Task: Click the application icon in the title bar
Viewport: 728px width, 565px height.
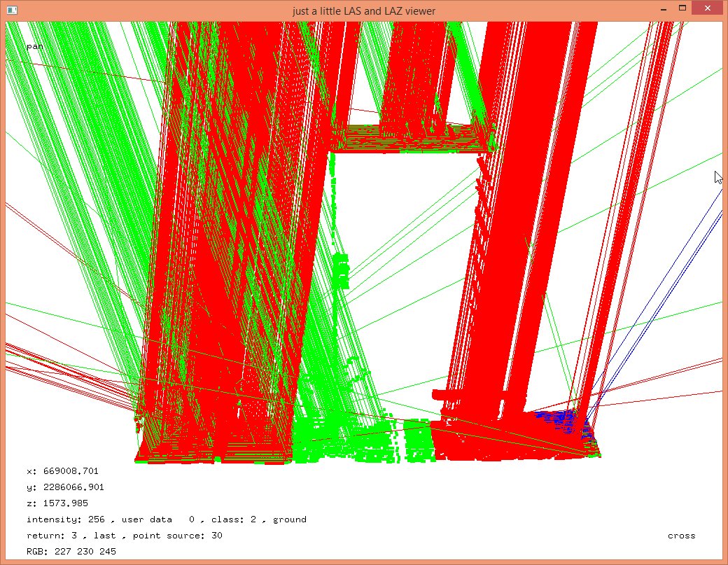Action: [x=11, y=11]
